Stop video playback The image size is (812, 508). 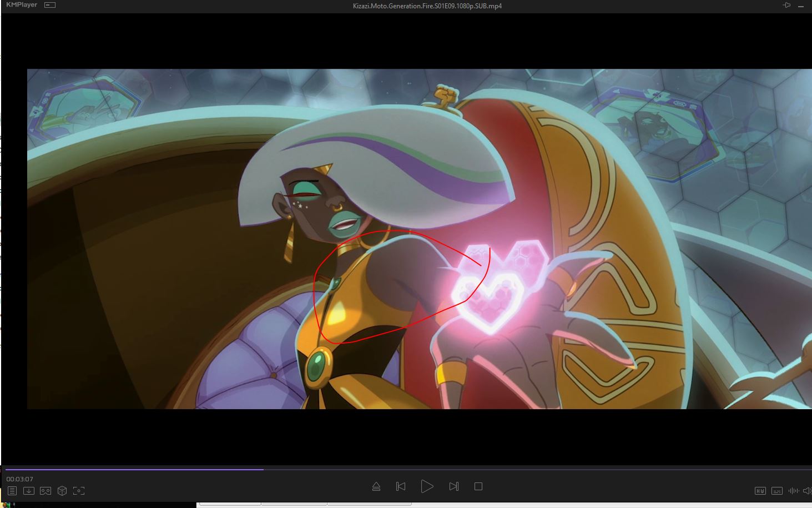(x=478, y=486)
